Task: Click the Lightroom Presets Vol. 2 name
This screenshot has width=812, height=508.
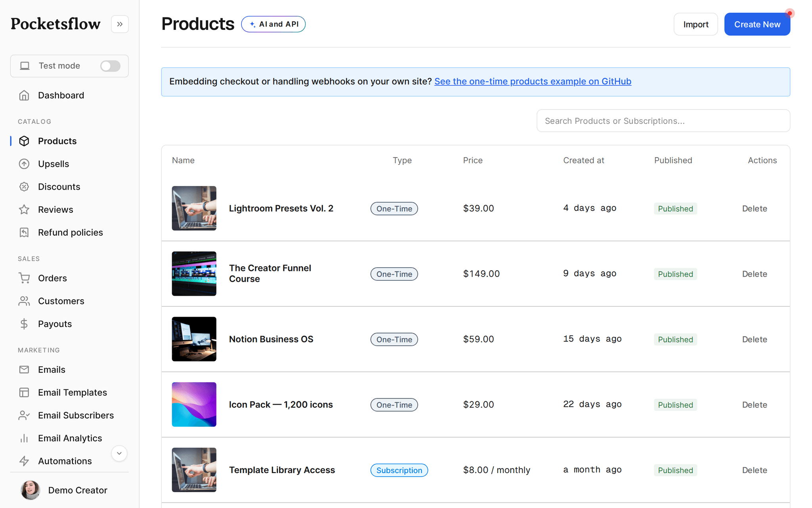Action: click(x=281, y=208)
